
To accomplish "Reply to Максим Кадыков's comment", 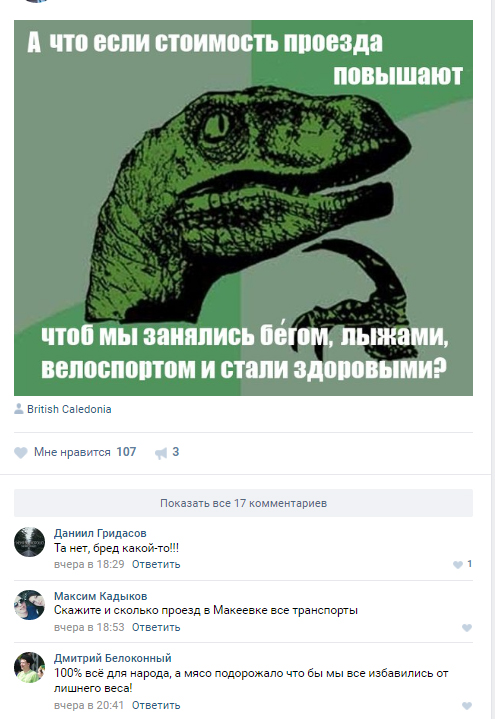I will tap(156, 627).
